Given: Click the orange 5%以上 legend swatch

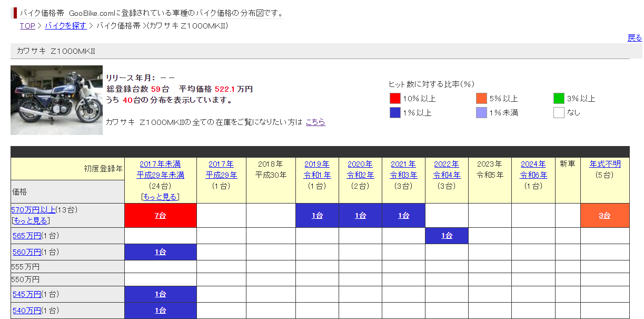Looking at the screenshot, I should tap(481, 98).
